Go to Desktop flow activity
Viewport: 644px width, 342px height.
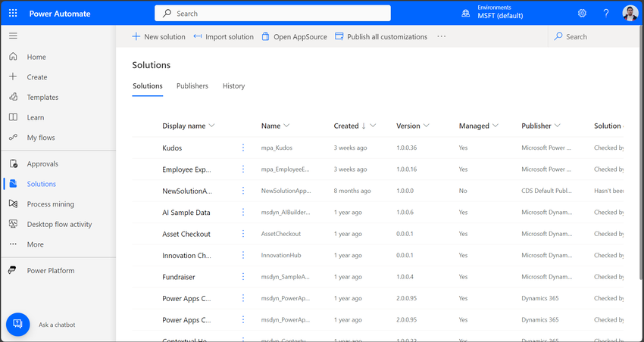coord(59,224)
